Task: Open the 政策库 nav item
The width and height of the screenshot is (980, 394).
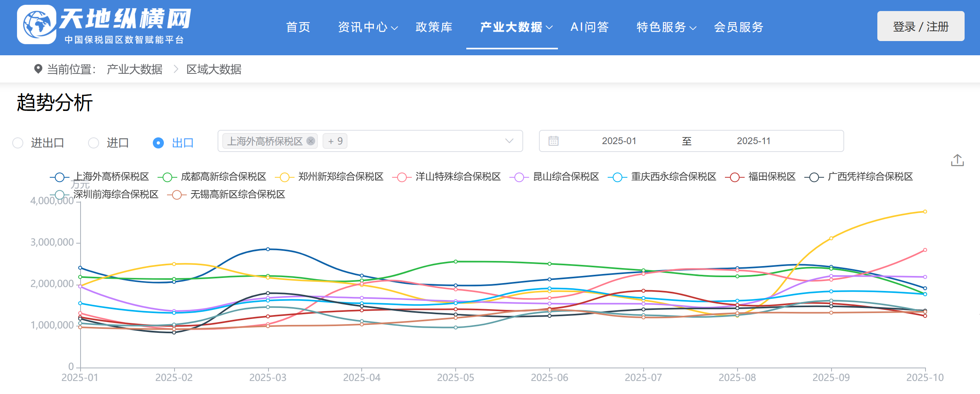Action: [x=434, y=27]
